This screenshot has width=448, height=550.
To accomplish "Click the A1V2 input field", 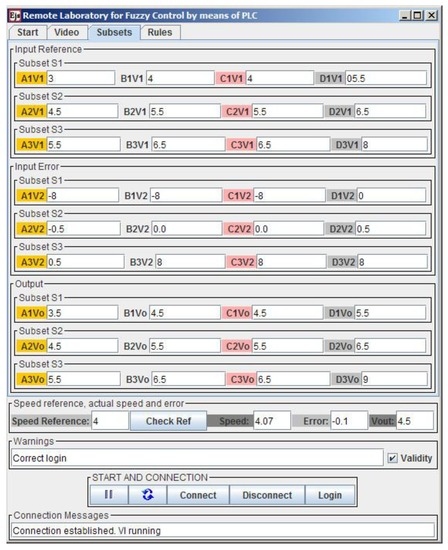I will pos(83,195).
